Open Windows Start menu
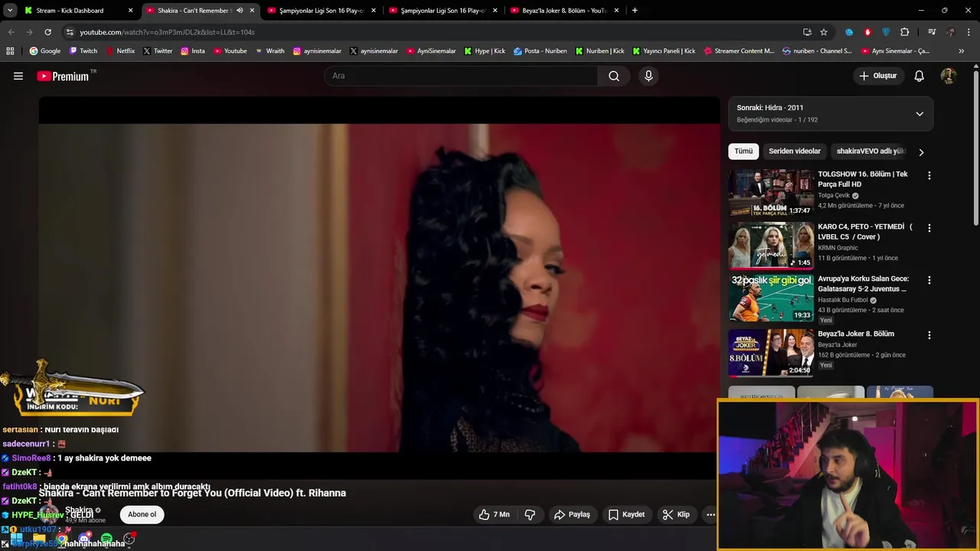980x551 pixels. [16, 539]
